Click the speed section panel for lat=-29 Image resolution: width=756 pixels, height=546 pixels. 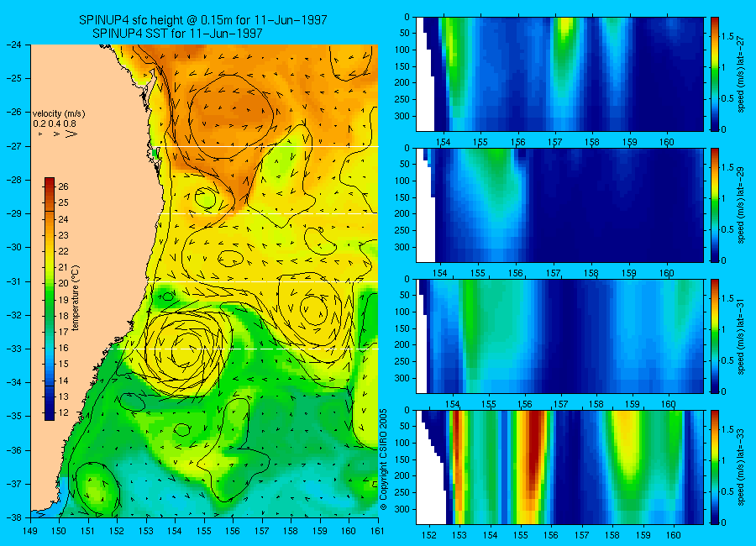(x=559, y=206)
